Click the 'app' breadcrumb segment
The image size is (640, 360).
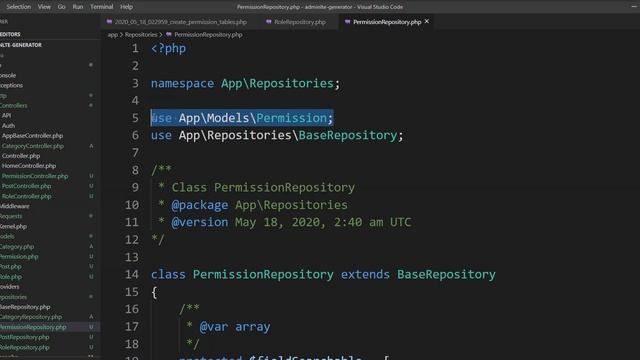pyautogui.click(x=113, y=35)
